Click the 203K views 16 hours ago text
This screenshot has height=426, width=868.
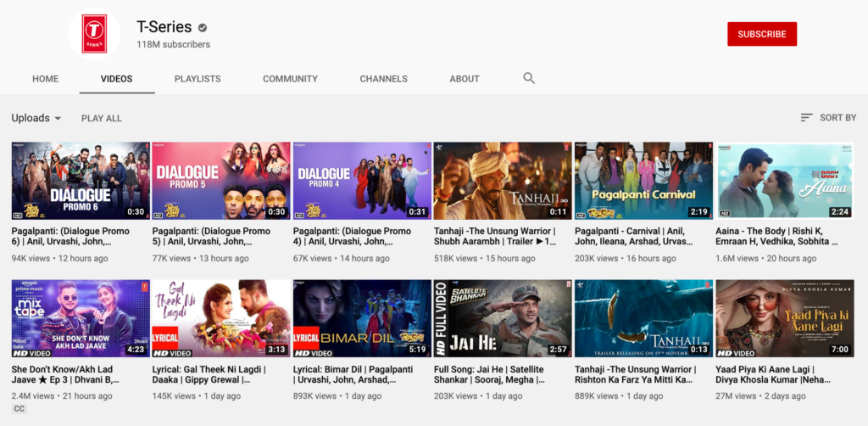[x=626, y=258]
